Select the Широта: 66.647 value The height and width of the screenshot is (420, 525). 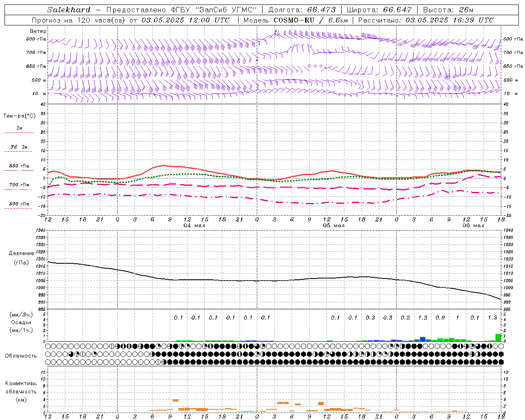point(379,10)
